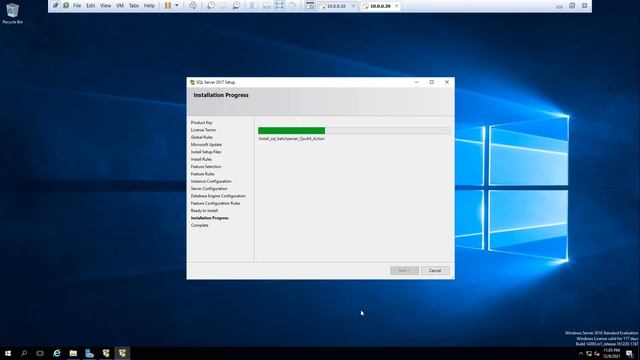
Task: Select the Ready to Install step
Action: coord(204,211)
